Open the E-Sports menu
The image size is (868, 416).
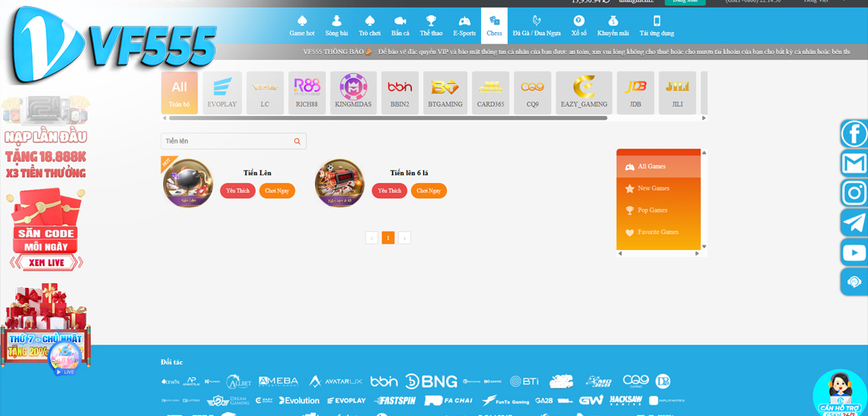coord(464,26)
